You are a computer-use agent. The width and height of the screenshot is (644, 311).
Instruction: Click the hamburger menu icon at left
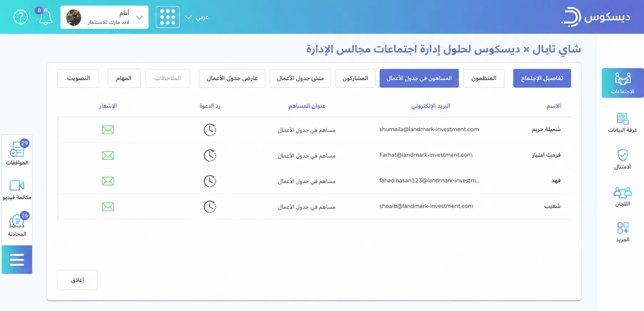pyautogui.click(x=17, y=260)
